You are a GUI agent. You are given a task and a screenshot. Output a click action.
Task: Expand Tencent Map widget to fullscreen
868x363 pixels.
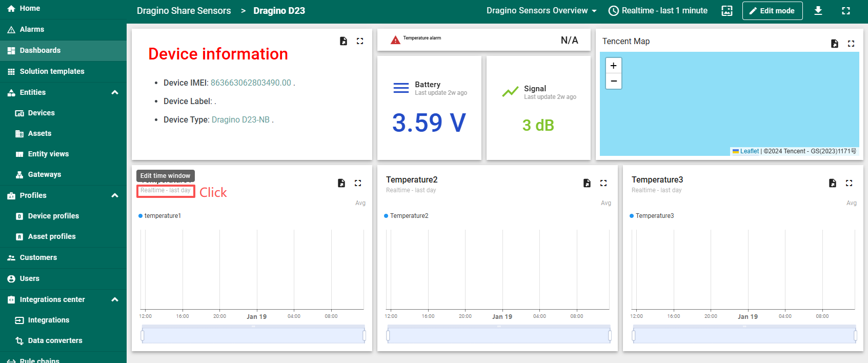point(851,44)
